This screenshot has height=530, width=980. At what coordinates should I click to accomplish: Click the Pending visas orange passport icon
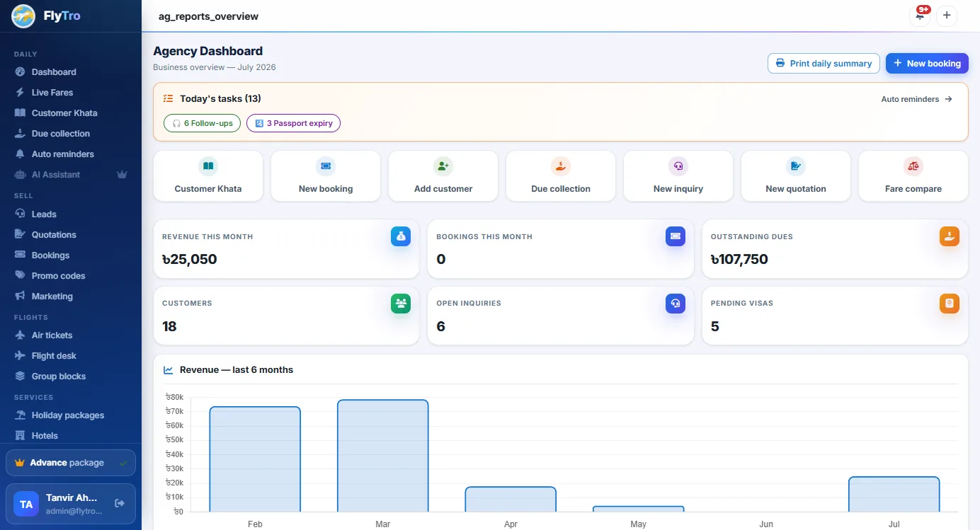[950, 304]
